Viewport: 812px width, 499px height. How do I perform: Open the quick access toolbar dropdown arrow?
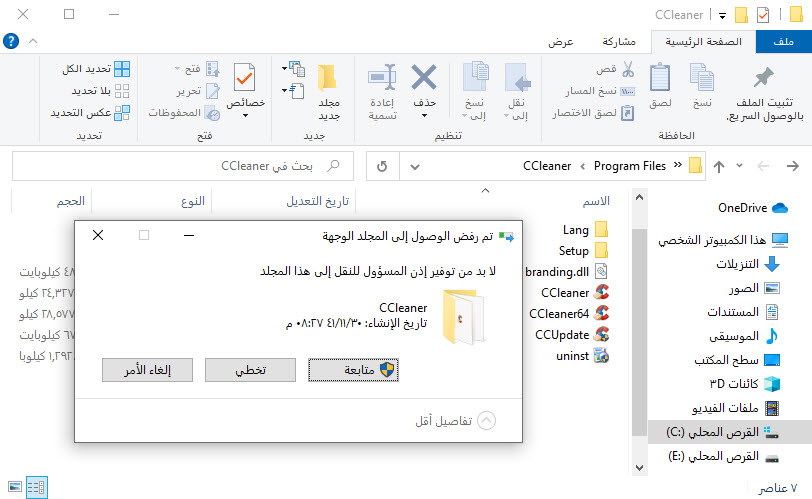click(x=722, y=16)
